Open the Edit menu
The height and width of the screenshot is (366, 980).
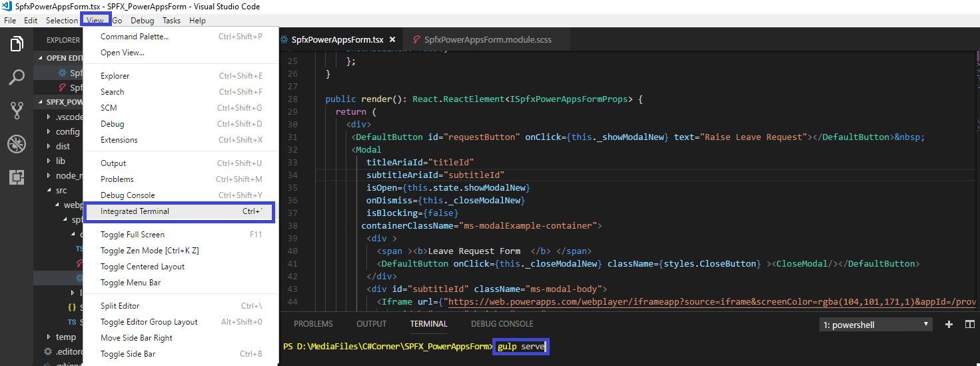[31, 21]
